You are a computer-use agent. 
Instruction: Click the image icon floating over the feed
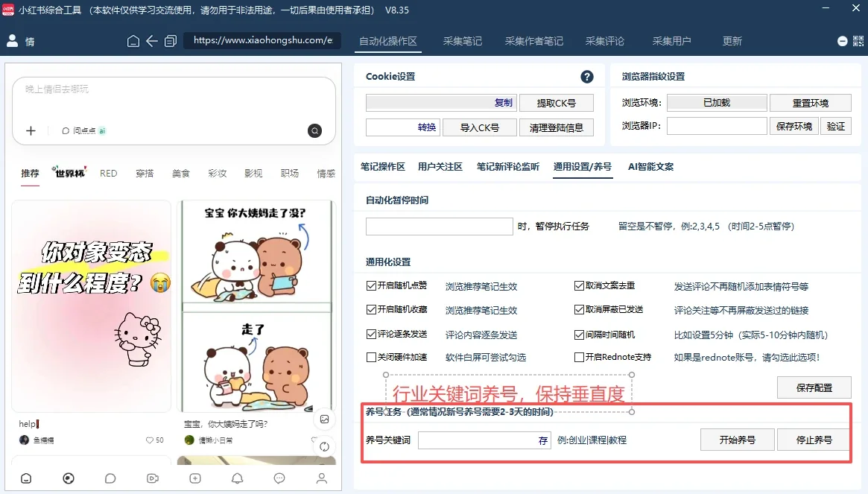click(x=324, y=419)
